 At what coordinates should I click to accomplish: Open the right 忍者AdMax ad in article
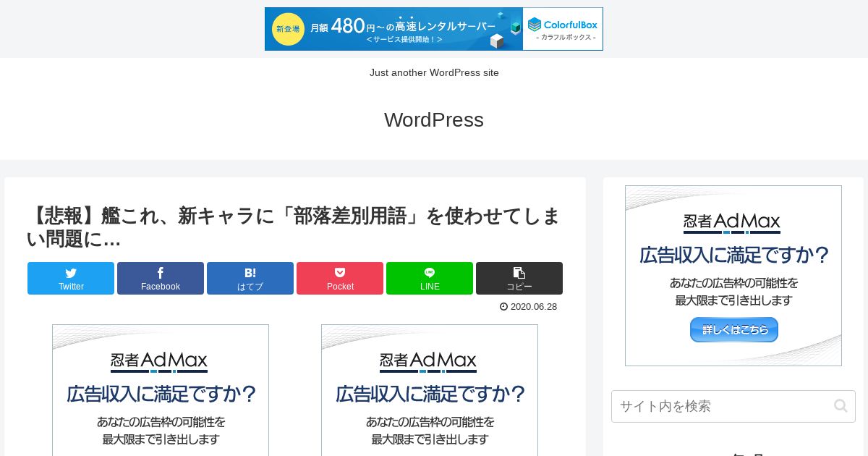(430, 390)
